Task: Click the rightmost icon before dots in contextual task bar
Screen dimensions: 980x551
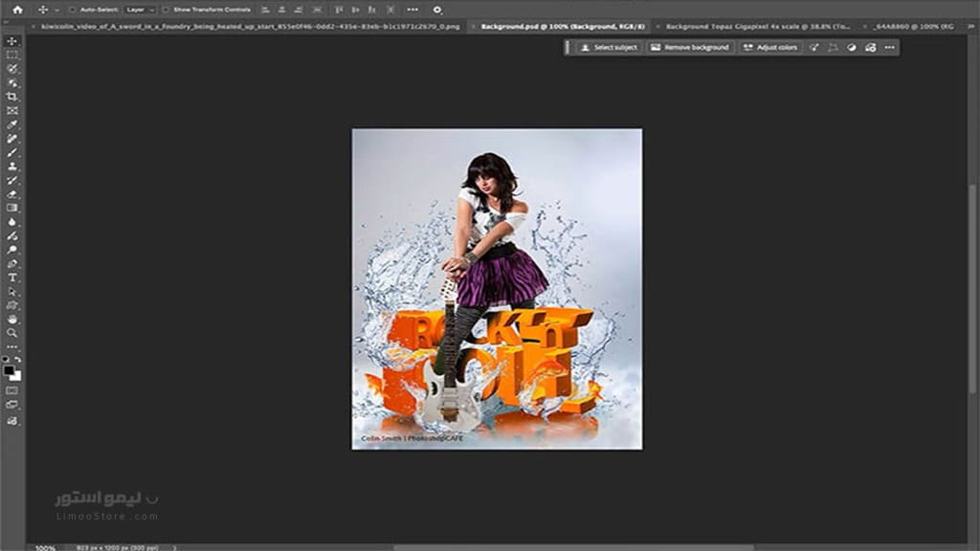Action: click(x=870, y=48)
